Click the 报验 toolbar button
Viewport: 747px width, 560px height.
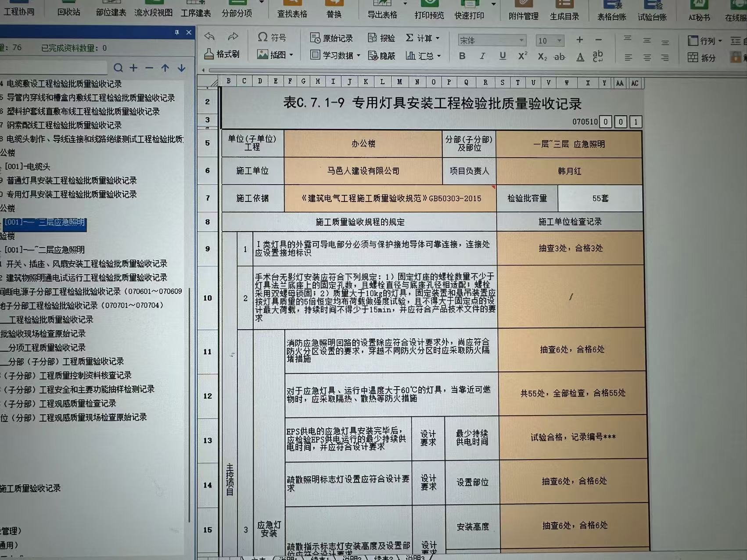pos(381,38)
